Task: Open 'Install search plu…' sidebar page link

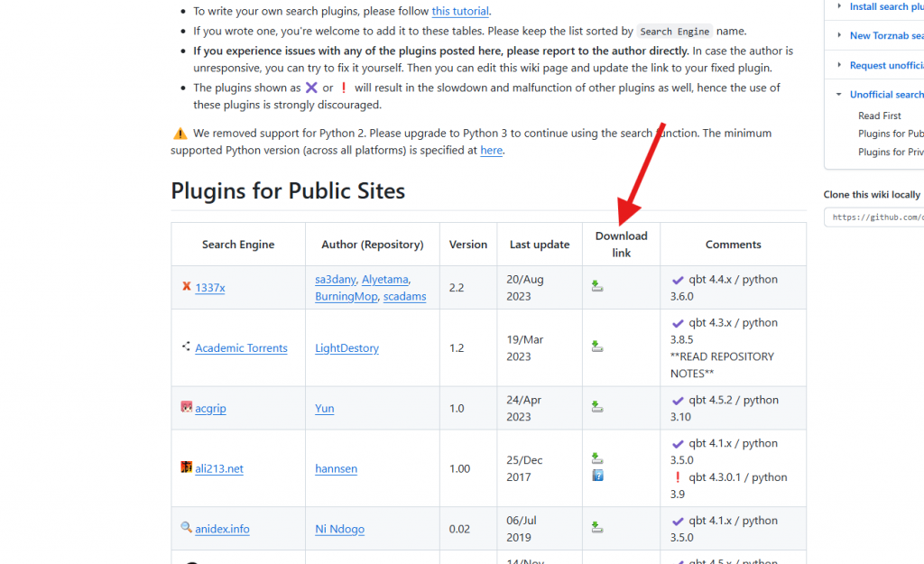Action: click(x=886, y=6)
